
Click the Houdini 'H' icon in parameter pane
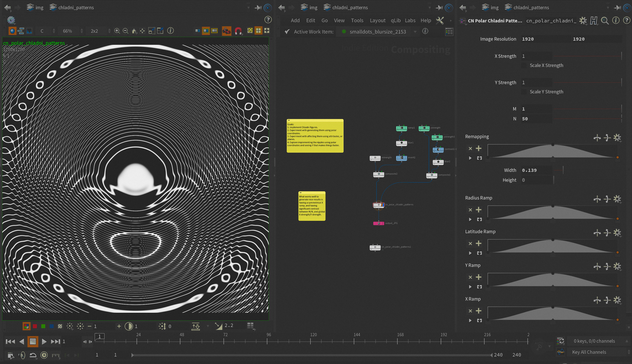593,20
